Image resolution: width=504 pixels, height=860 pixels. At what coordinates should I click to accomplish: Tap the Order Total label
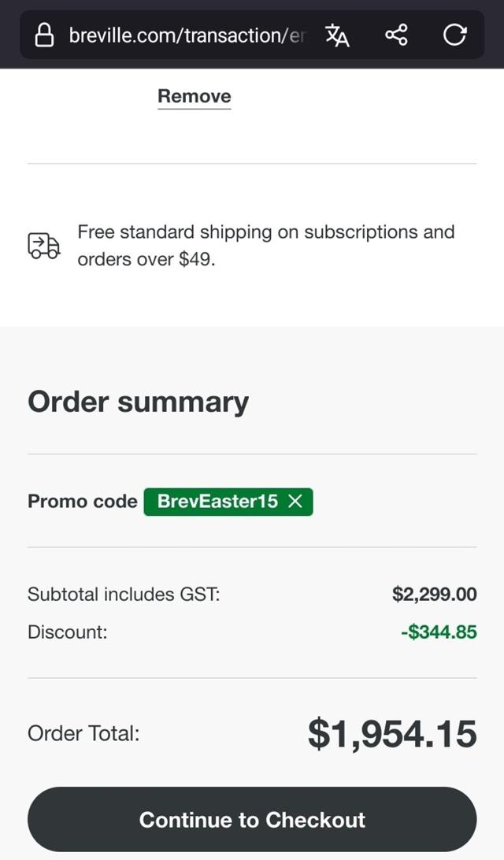(x=83, y=734)
